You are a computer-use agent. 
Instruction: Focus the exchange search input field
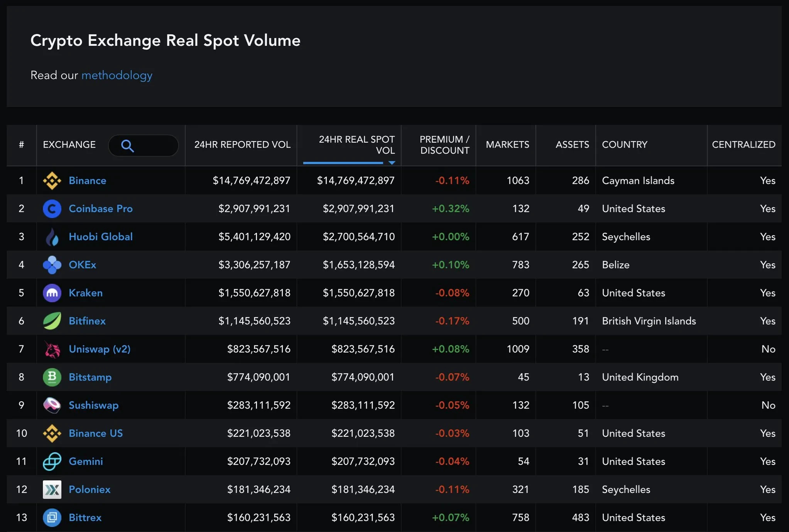click(x=143, y=145)
